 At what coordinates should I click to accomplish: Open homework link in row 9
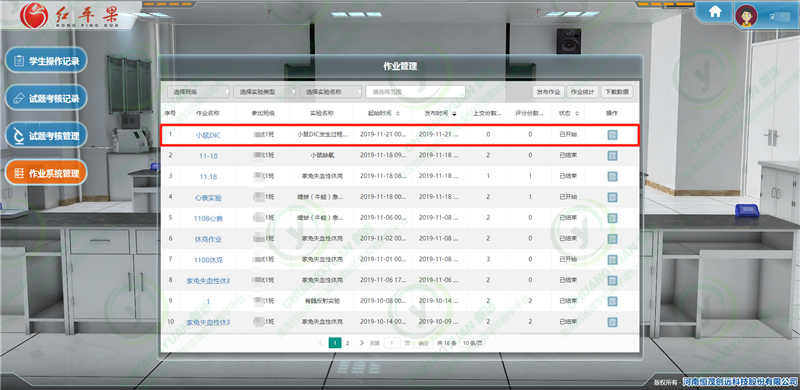coord(208,302)
